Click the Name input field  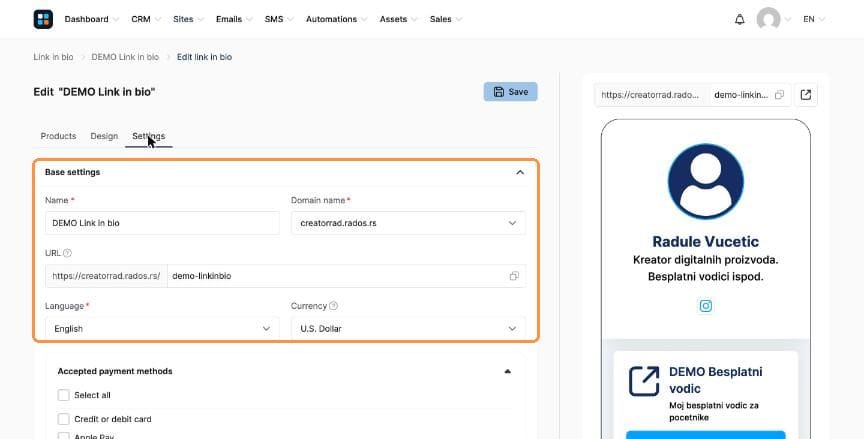click(162, 223)
